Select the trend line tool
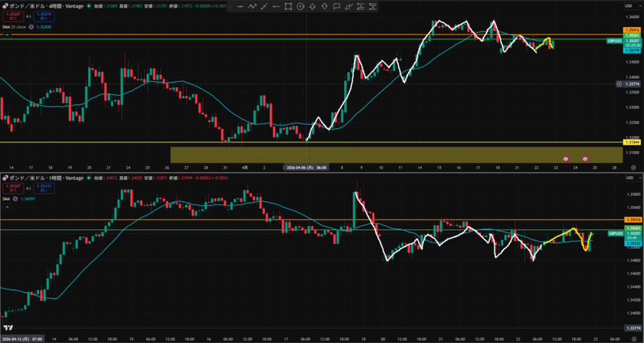Screen dimensions: 644x343 [x=264, y=6]
